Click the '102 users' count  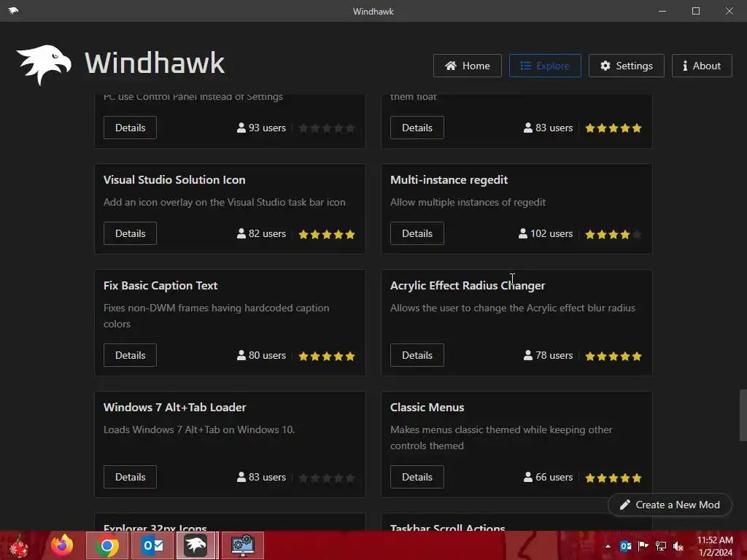click(x=551, y=234)
